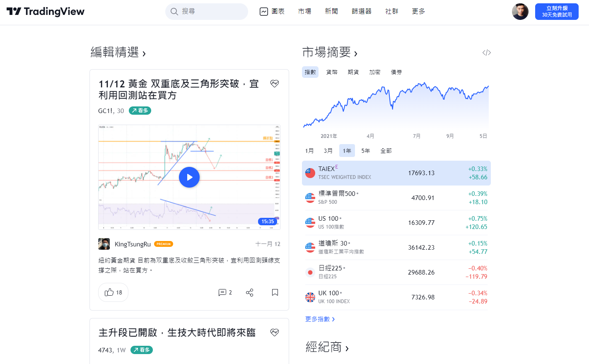Click the 立刻升級 upgrade button
589x364 pixels.
pos(557,12)
